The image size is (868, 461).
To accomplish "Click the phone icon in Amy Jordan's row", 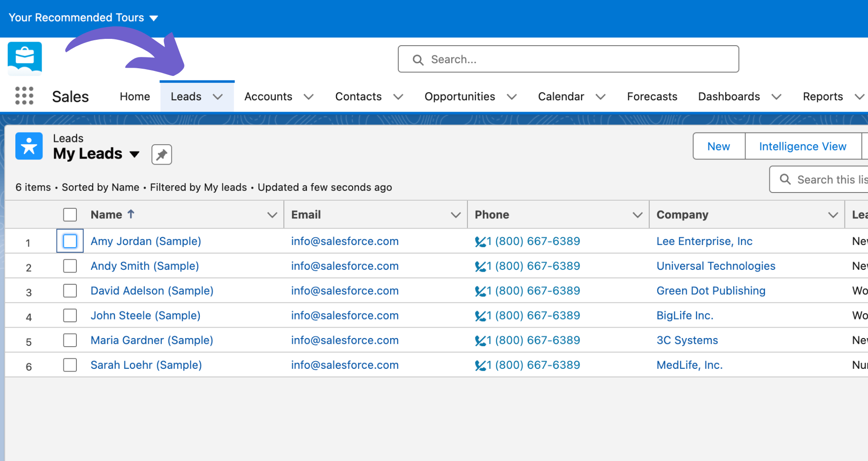I will click(x=480, y=242).
